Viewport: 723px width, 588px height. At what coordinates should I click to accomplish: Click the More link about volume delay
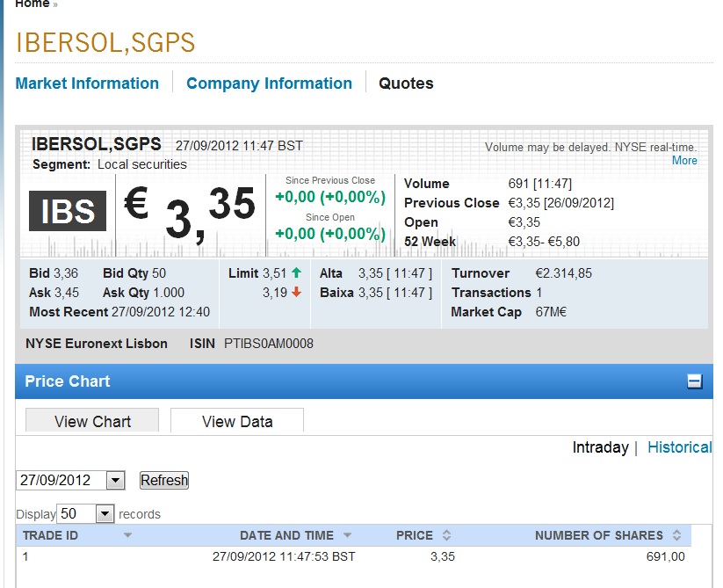click(x=684, y=161)
